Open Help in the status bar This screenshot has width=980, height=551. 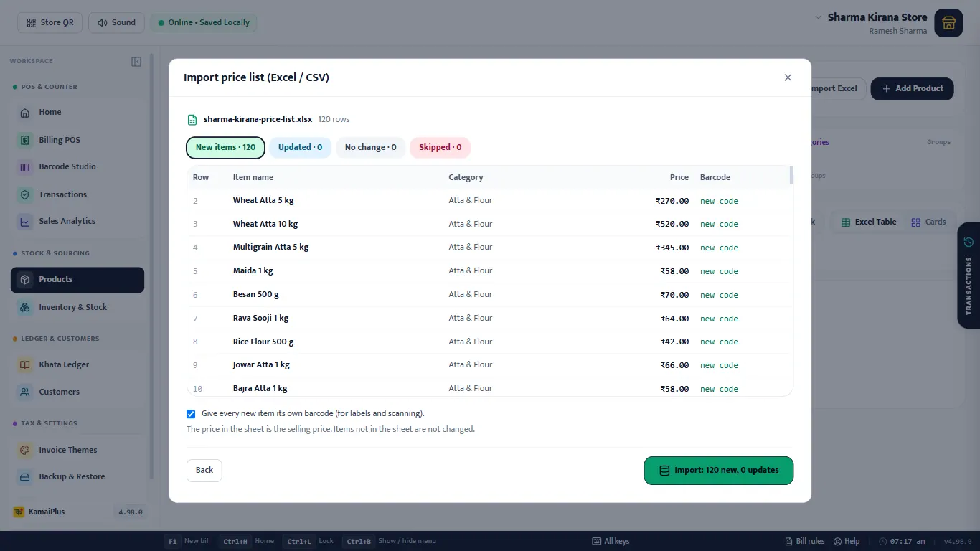(847, 541)
